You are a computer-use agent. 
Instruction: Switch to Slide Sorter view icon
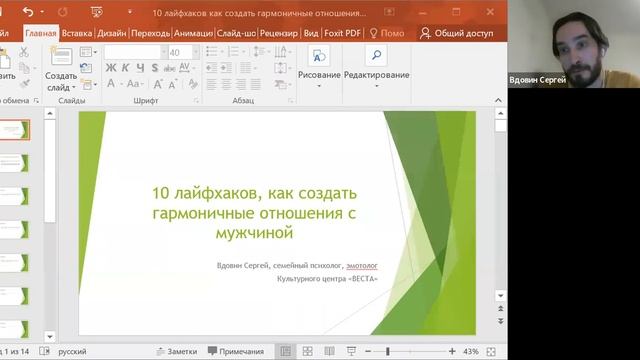(x=307, y=351)
